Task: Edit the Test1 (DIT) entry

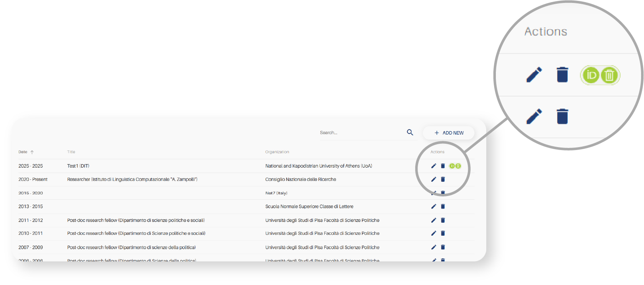Action: (434, 166)
